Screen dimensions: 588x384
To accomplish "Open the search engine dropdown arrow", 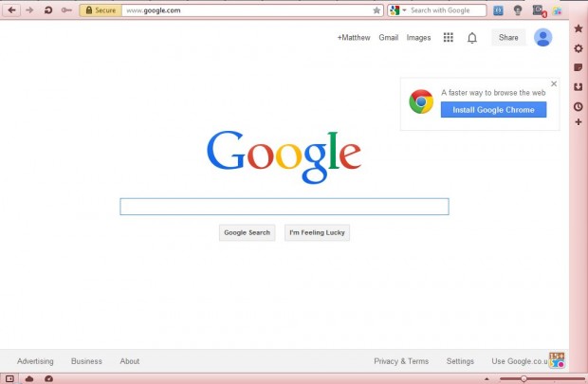I will click(404, 10).
